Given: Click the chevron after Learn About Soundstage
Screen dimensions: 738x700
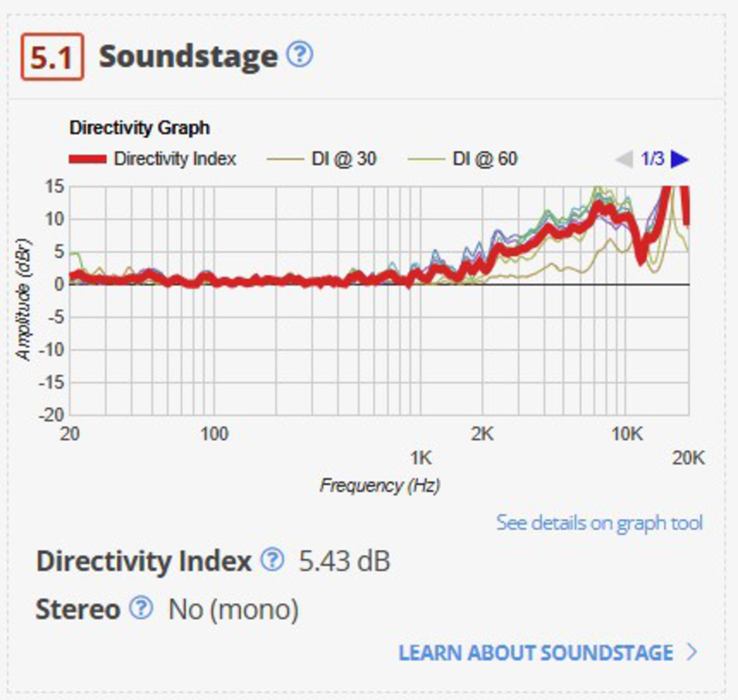Looking at the screenshot, I should 692,652.
